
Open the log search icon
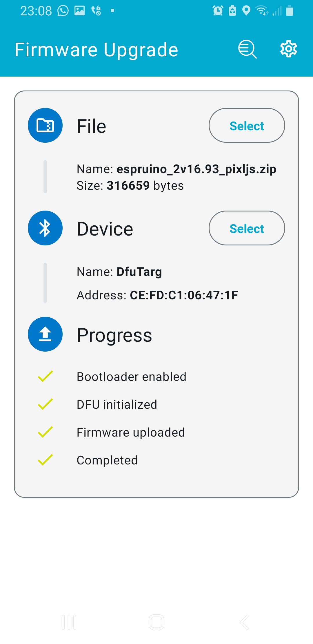[247, 49]
